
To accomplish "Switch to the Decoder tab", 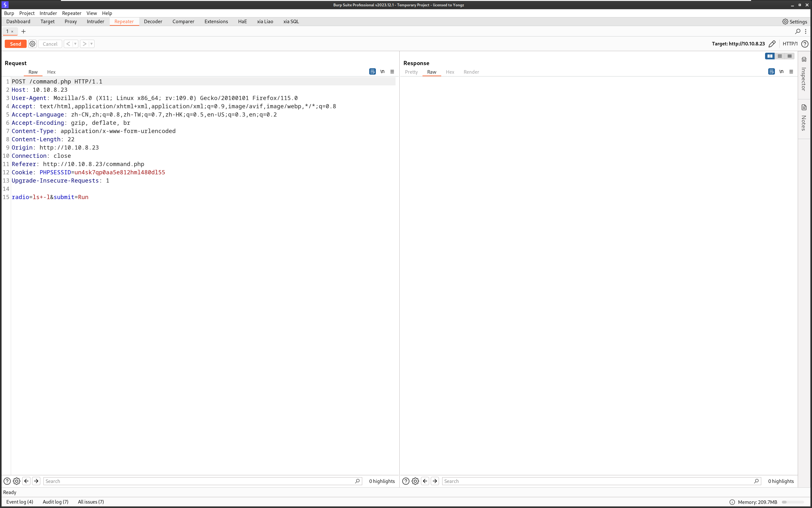I will (153, 22).
